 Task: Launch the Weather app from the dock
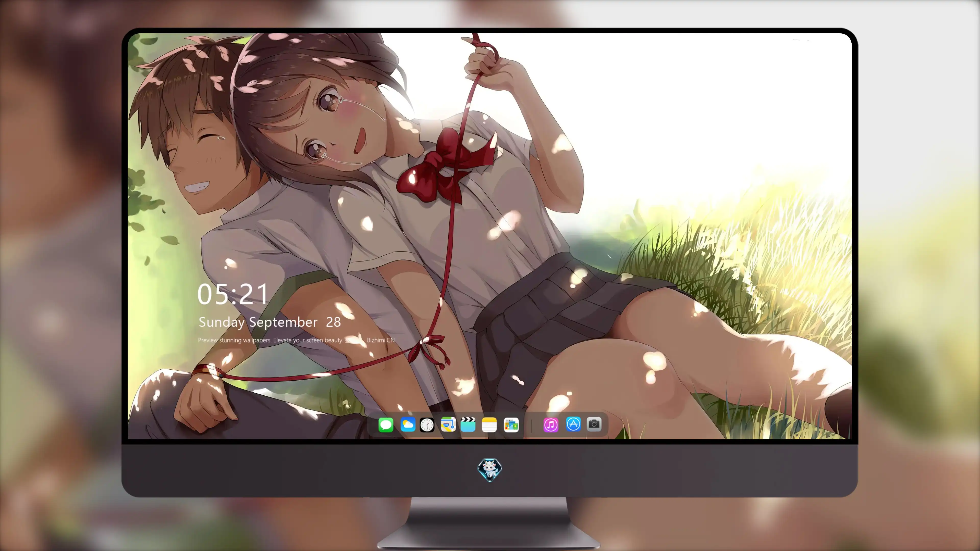408,425
